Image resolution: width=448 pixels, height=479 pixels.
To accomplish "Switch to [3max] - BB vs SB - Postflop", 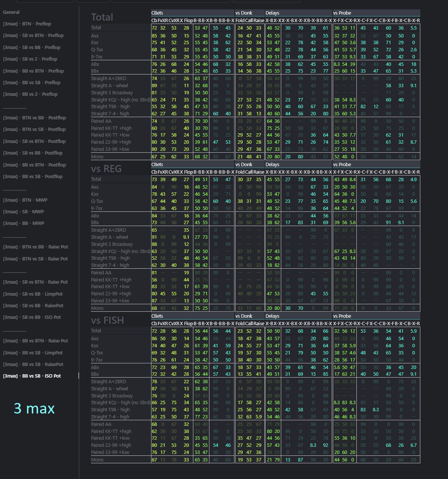I will tap(33, 177).
